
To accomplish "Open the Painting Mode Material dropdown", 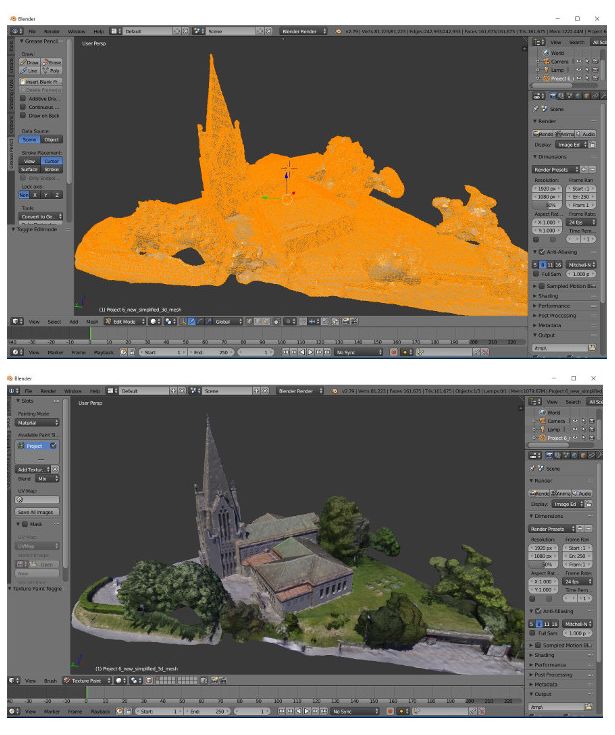I will point(38,423).
